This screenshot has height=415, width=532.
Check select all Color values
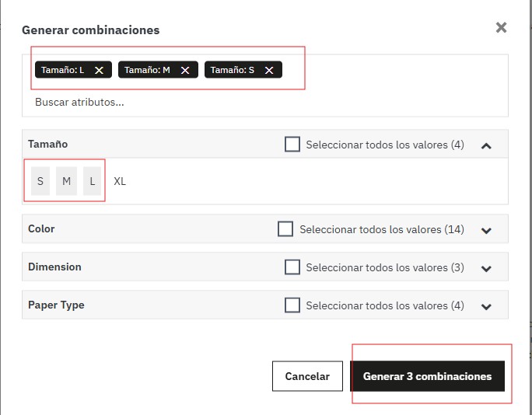coord(285,228)
